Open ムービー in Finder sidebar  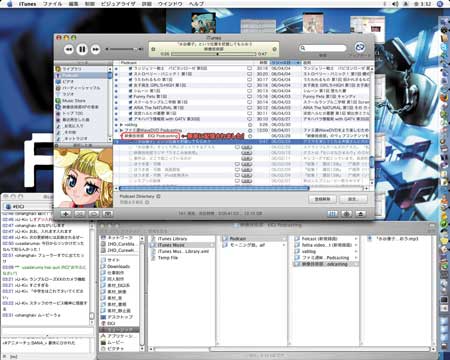point(112,342)
